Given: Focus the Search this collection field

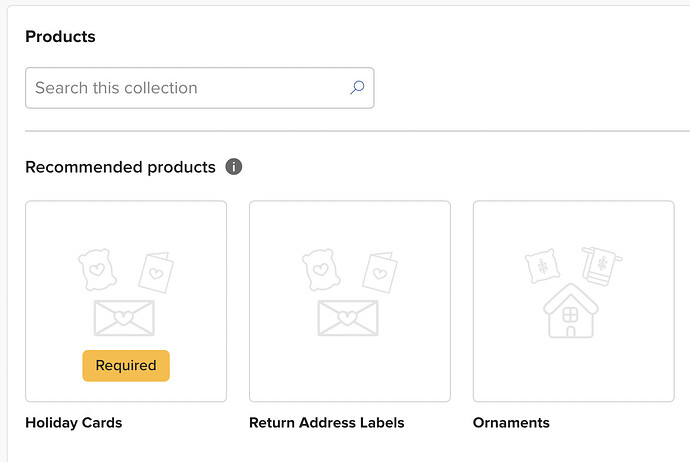Looking at the screenshot, I should 200,88.
